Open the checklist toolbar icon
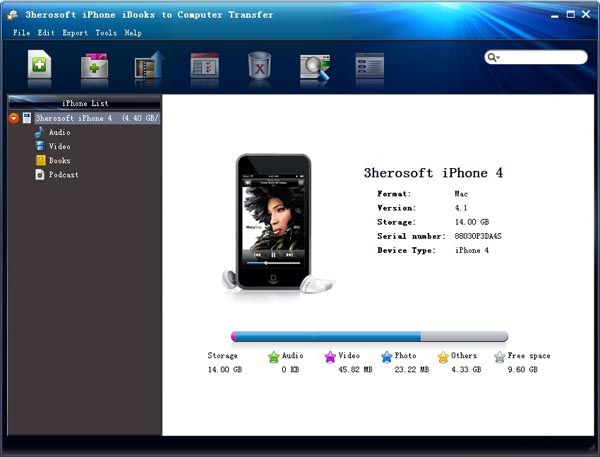600x457 pixels. [205, 65]
